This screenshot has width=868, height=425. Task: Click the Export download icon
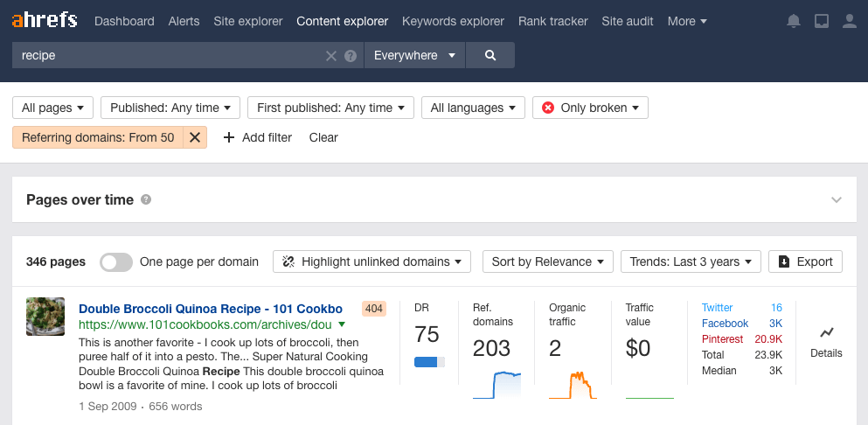784,261
